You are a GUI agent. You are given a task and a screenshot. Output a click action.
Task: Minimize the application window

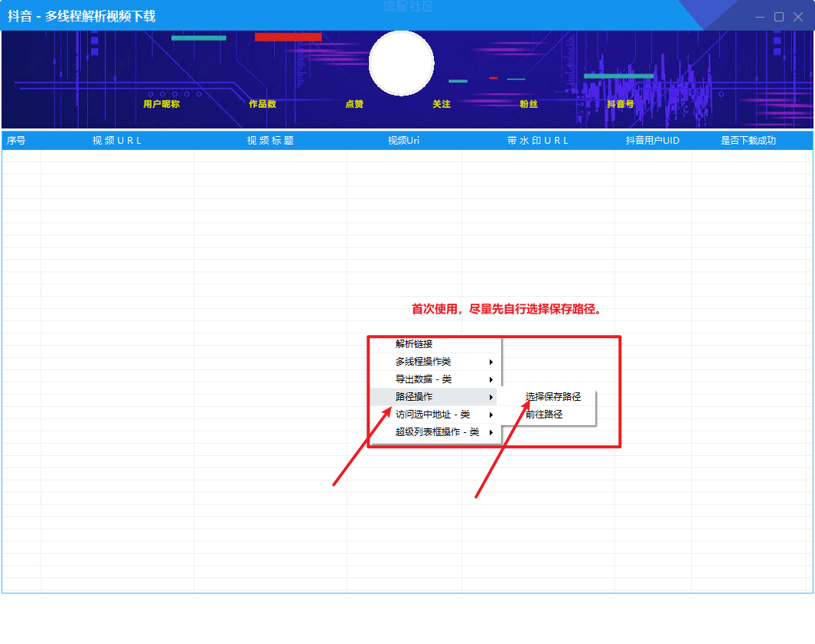(x=760, y=17)
